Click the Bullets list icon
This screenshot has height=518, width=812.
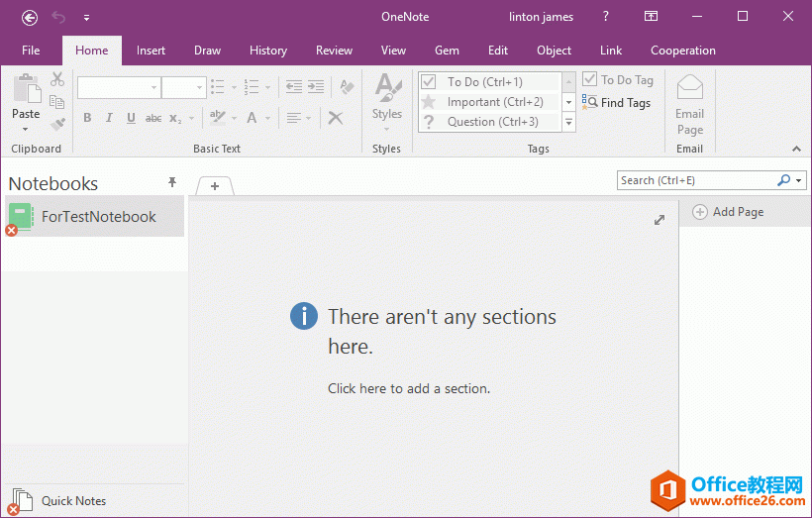click(218, 87)
